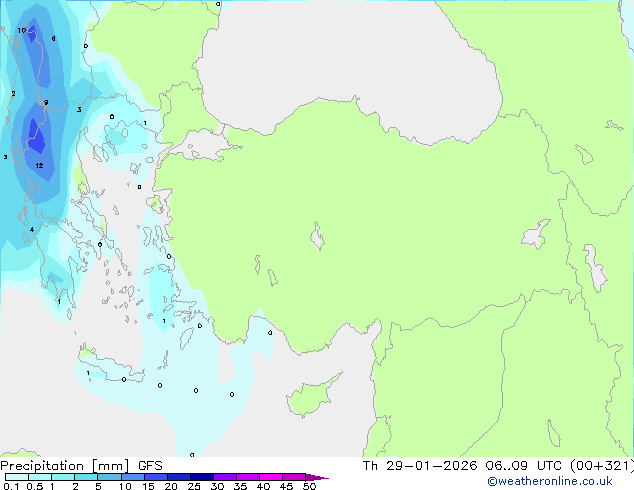Click the 'GFS' model label
Image resolution: width=634 pixels, height=490 pixels.
[x=150, y=466]
